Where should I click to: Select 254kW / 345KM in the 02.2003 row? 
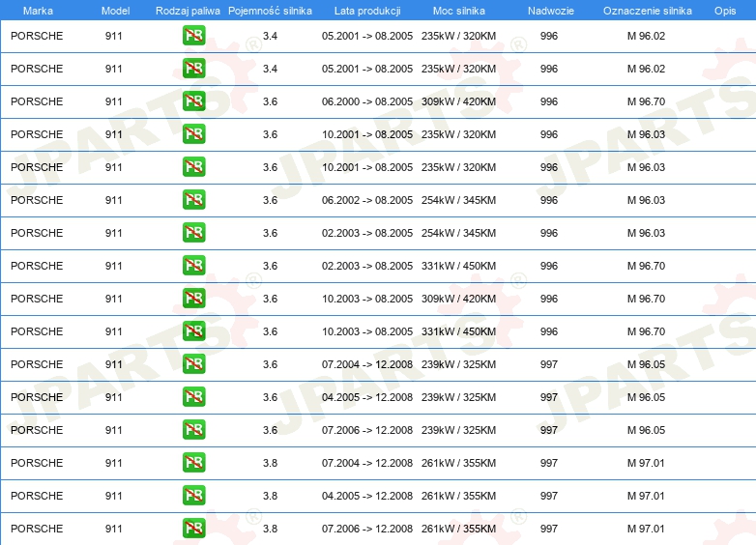(x=458, y=233)
